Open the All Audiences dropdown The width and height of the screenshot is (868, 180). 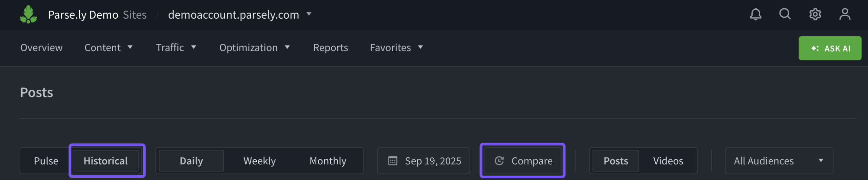[x=779, y=161]
